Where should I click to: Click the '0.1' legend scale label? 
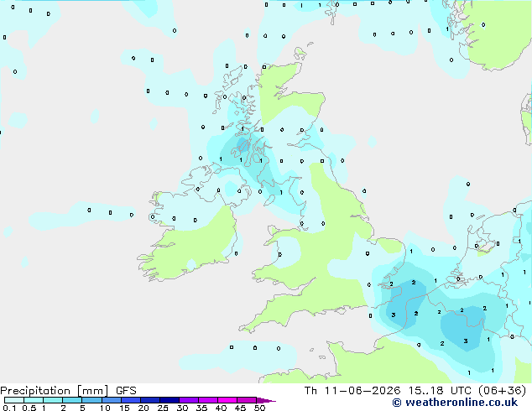point(9,408)
